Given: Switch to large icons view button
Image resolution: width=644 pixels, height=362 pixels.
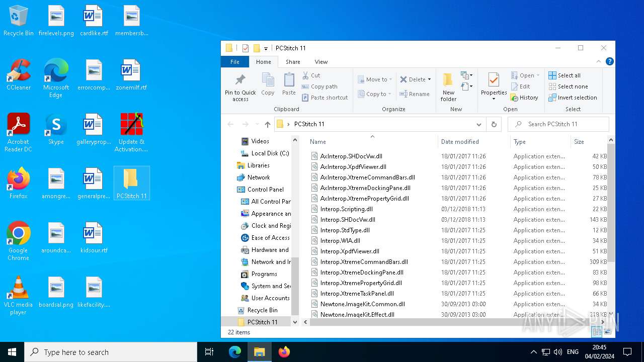Looking at the screenshot, I should pos(608,332).
